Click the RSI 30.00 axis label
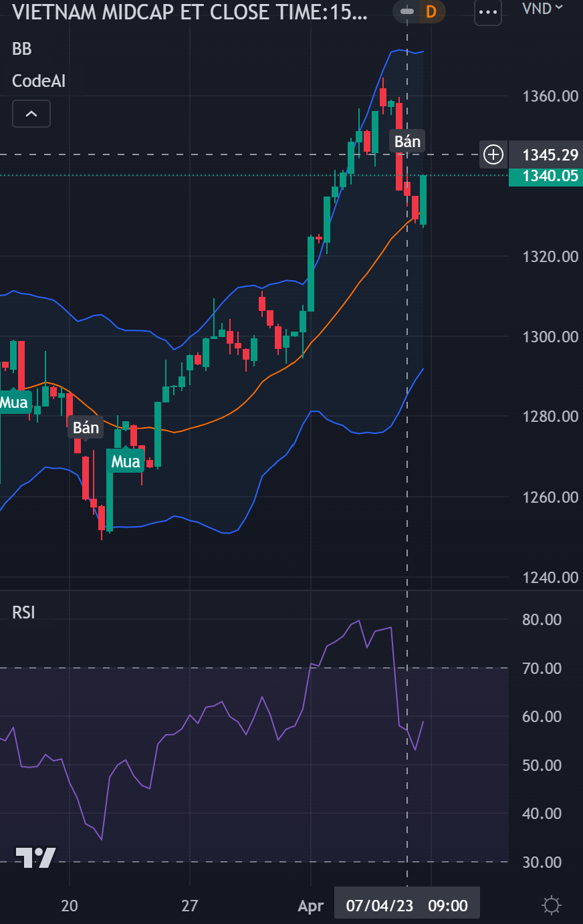Viewport: 583px width, 924px height. click(542, 862)
